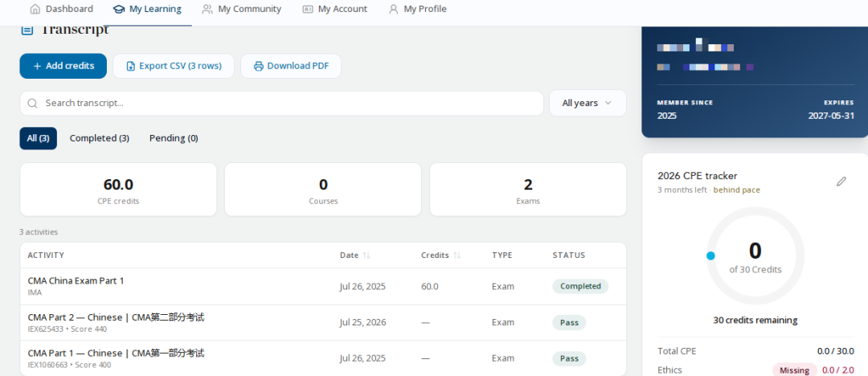This screenshot has width=868, height=376.
Task: Open CMA Part 1 — Chinese row
Action: coord(323,358)
